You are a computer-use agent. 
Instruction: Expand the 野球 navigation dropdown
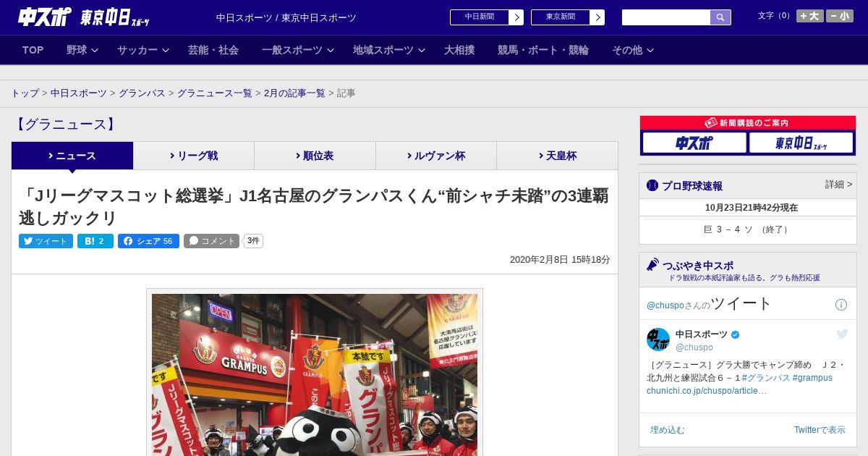coord(82,50)
